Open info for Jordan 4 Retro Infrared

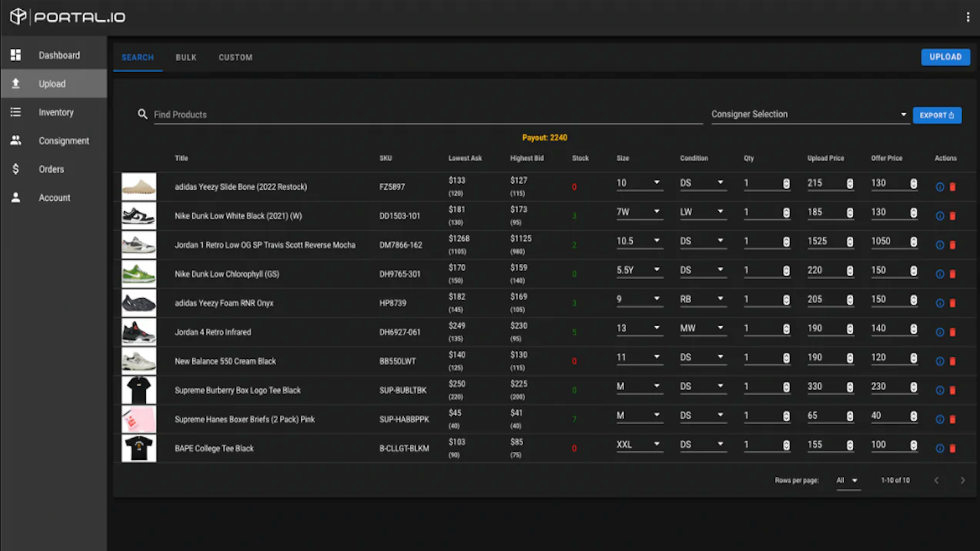pos(940,332)
